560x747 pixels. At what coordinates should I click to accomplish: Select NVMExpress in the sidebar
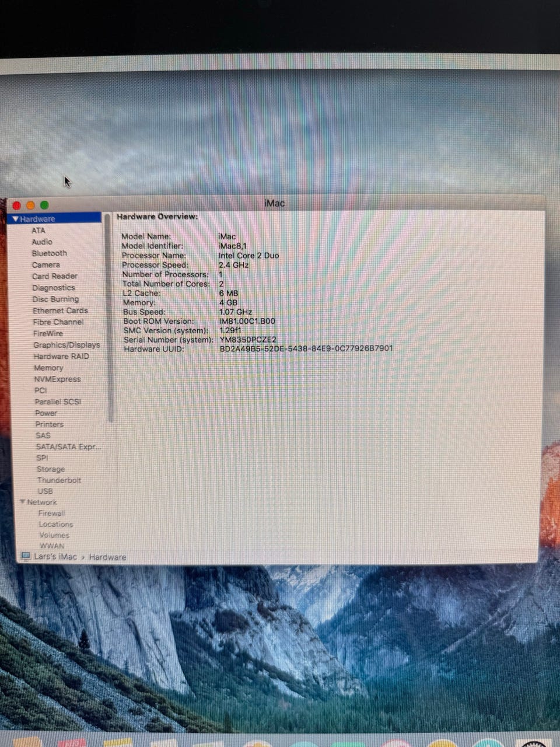coord(57,379)
